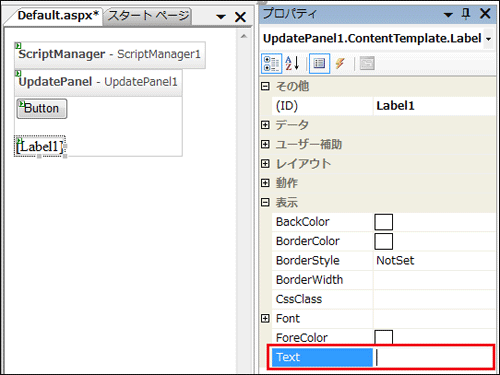
Task: Pin the プロパティ panel with pushpin icon
Action: click(466, 14)
